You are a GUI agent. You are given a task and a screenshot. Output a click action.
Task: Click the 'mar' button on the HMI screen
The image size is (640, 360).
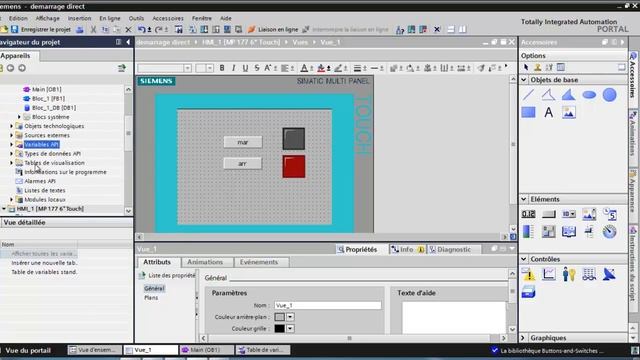pyautogui.click(x=243, y=142)
